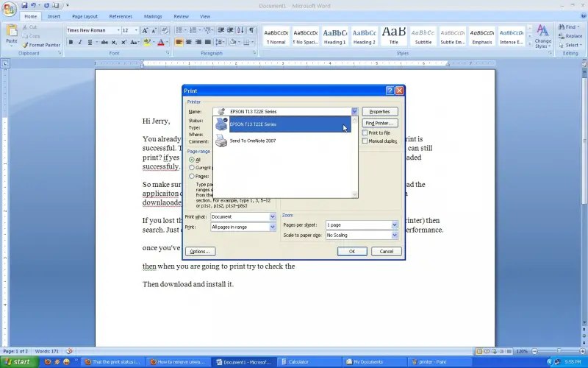Select Send To OneNote 2007 printer
588x368 pixels.
pyautogui.click(x=284, y=141)
